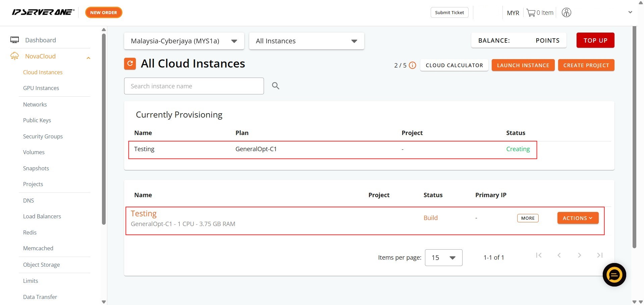Screen dimensions: 644x305
Task: Select Security Groups from sidebar
Action: [x=43, y=136]
